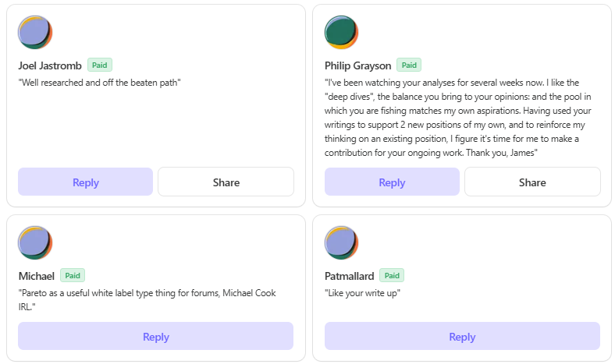Share Philip Grayson's testimonial
Viewport: 615px width, 364px height.
[532, 182]
